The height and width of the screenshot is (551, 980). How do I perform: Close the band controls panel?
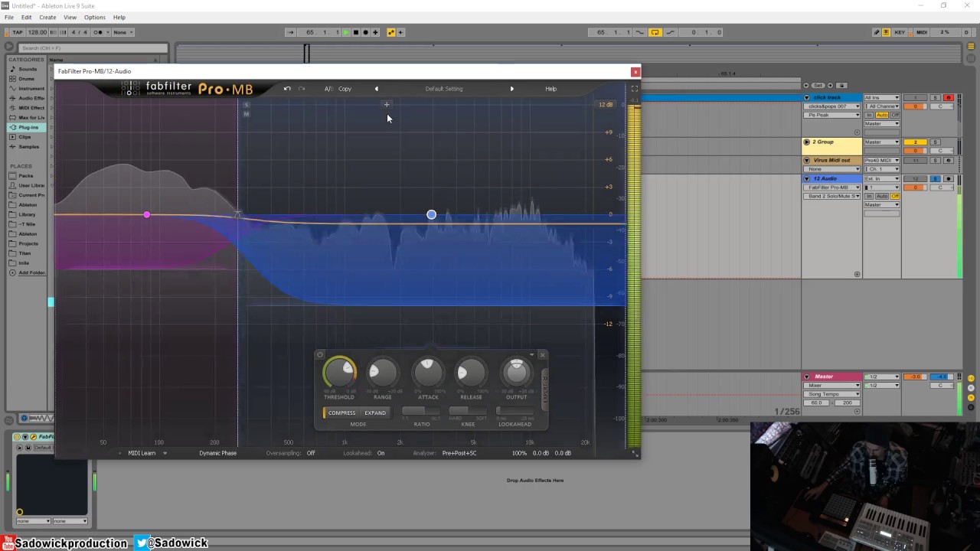pos(542,354)
